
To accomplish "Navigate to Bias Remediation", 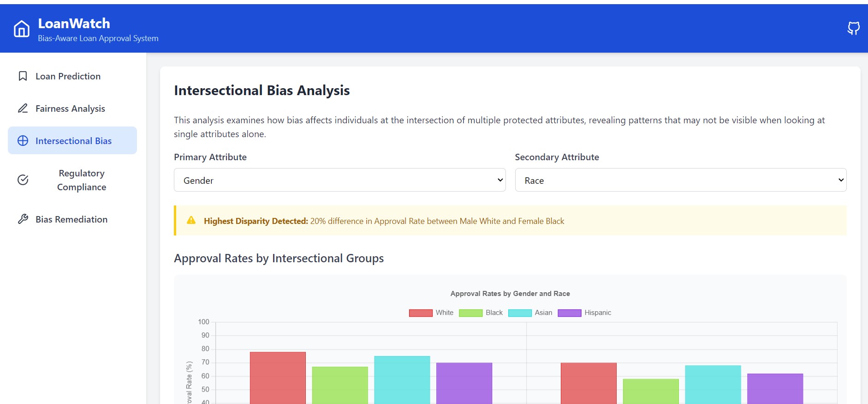I will pos(72,219).
